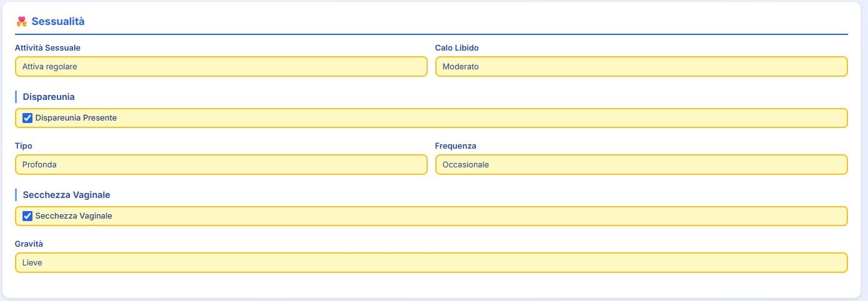Click the Sessualità heart icon
The height and width of the screenshot is (301, 868).
(x=21, y=22)
